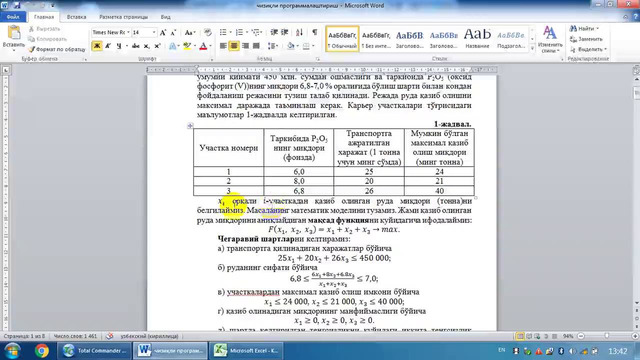Click the paragraph shading bucket icon

tap(290, 46)
